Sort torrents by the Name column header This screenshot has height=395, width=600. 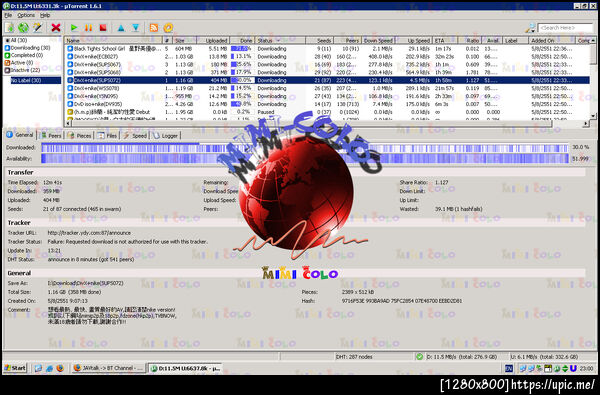point(114,40)
